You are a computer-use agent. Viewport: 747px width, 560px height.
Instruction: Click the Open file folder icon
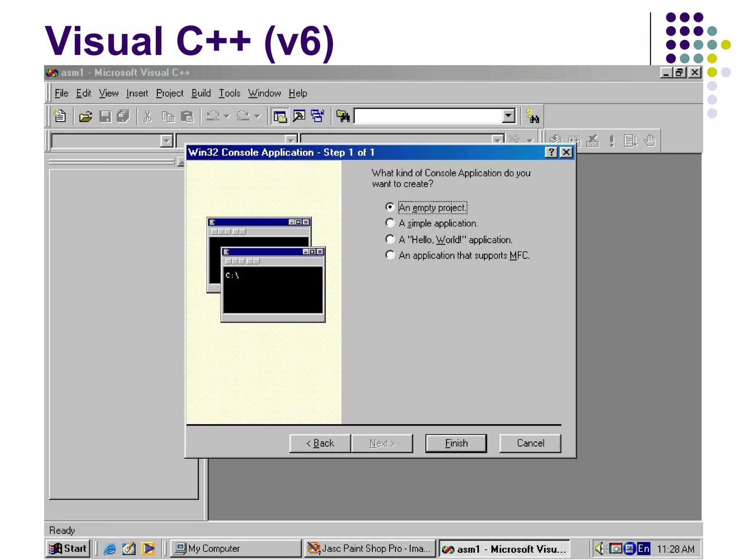[86, 116]
